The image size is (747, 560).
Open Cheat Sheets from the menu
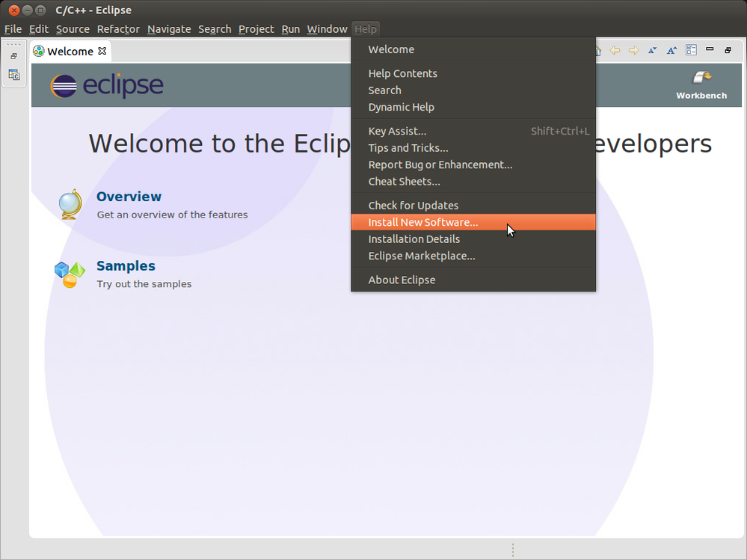coord(404,182)
